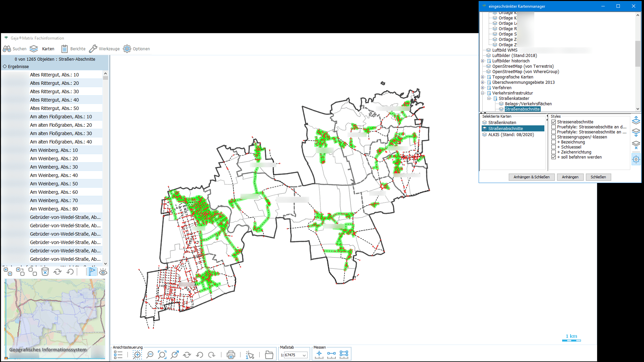
Task: Click the 'Anhängen & Schließen' button
Action: click(x=531, y=177)
